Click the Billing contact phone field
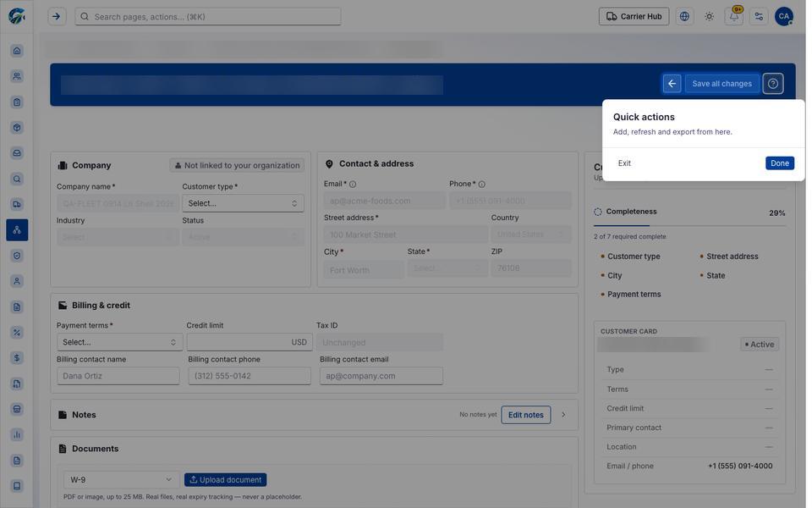 250,376
